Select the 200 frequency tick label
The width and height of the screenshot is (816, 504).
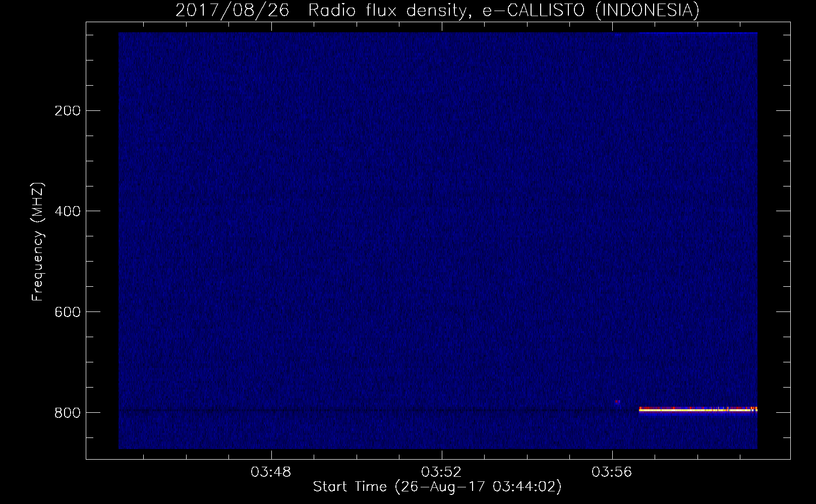coord(68,111)
